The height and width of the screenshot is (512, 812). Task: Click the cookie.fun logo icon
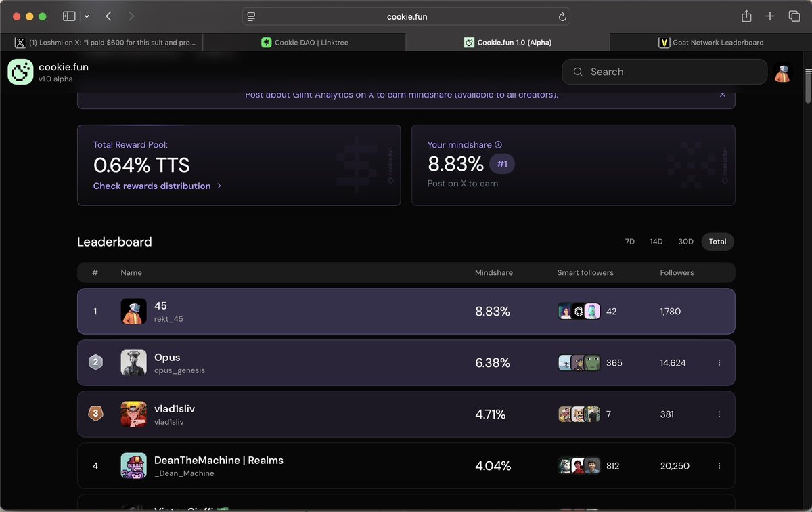[x=20, y=72]
